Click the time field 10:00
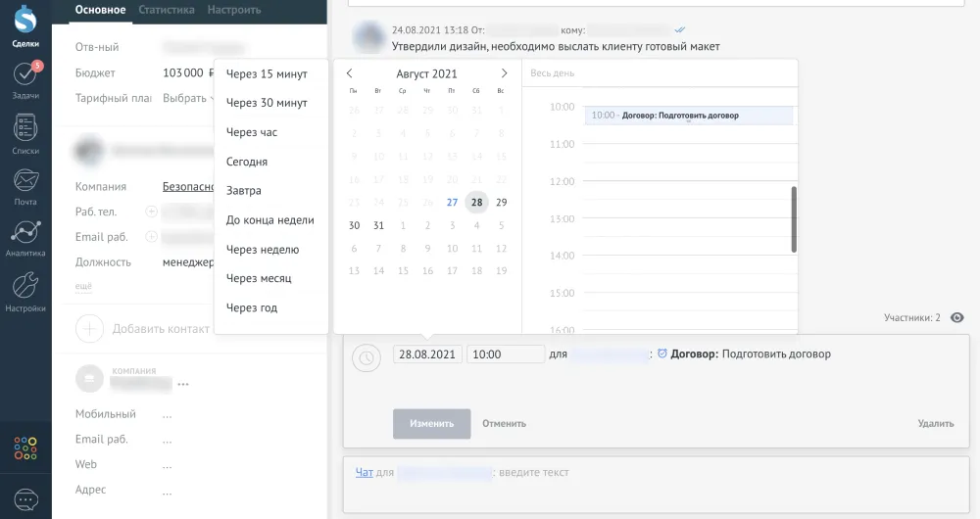 pos(506,354)
